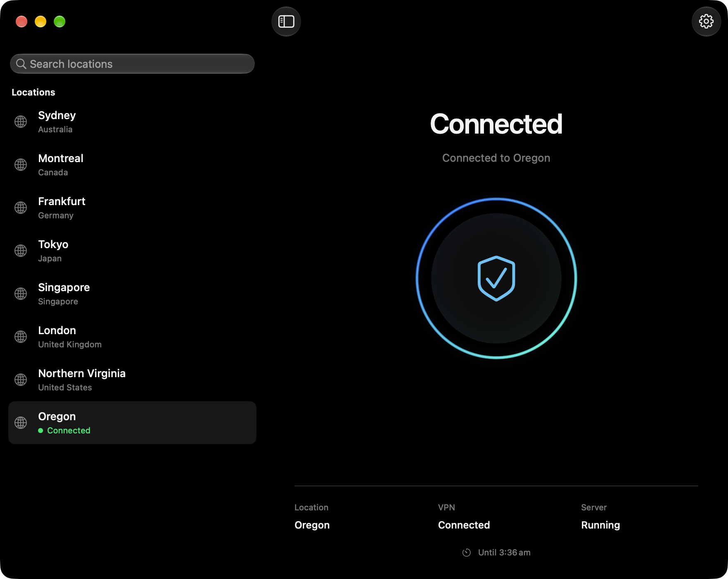Click globe icon beside Oregon
This screenshot has width=728, height=579.
pyautogui.click(x=21, y=423)
